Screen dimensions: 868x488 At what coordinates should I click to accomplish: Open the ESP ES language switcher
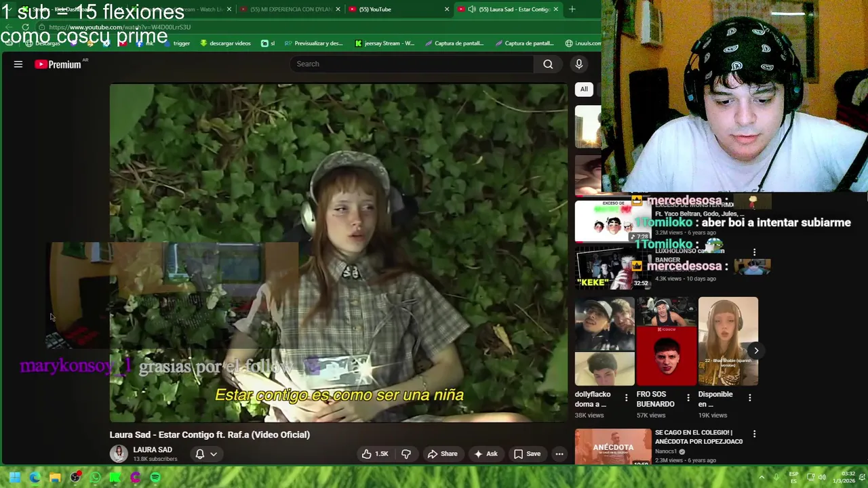[793, 477]
